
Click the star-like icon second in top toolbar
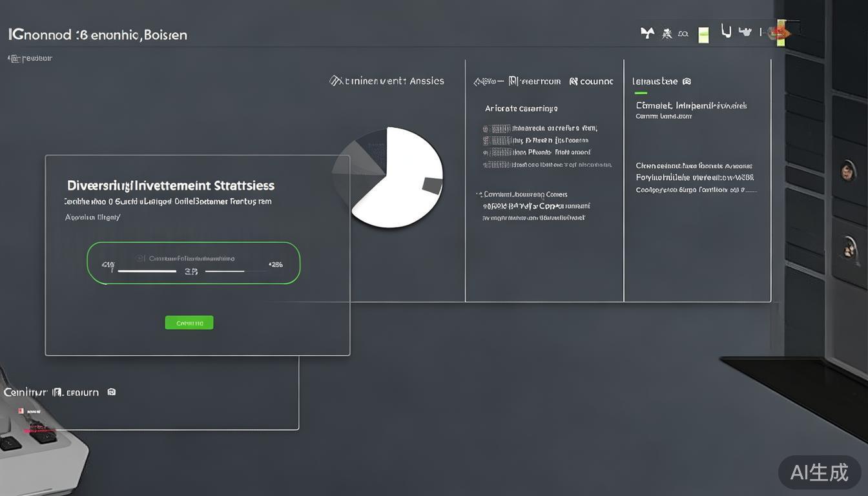667,34
